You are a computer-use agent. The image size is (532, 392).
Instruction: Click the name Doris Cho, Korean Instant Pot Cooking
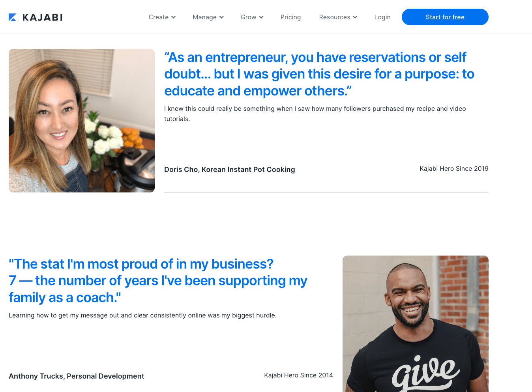point(229,169)
